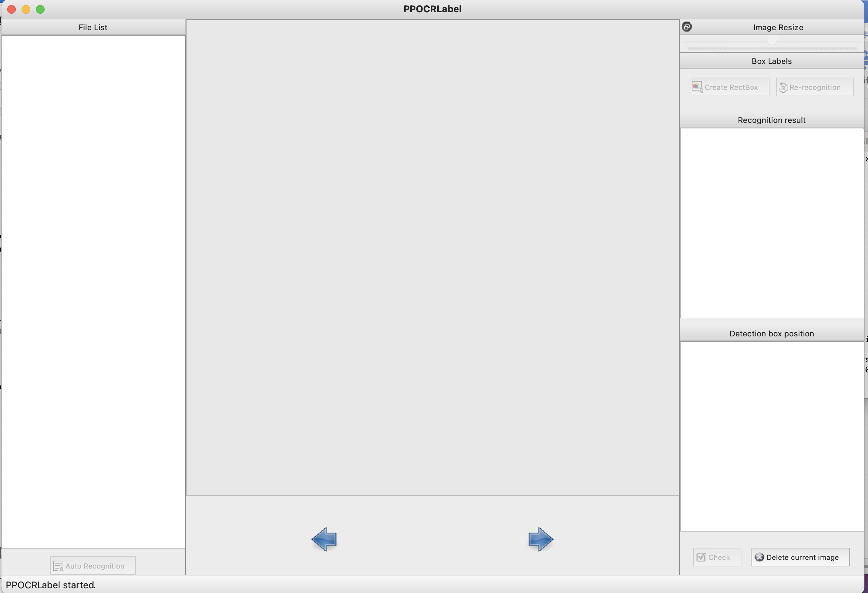Viewport: 868px width, 593px height.
Task: Click the Detection box position list box
Action: [772, 436]
